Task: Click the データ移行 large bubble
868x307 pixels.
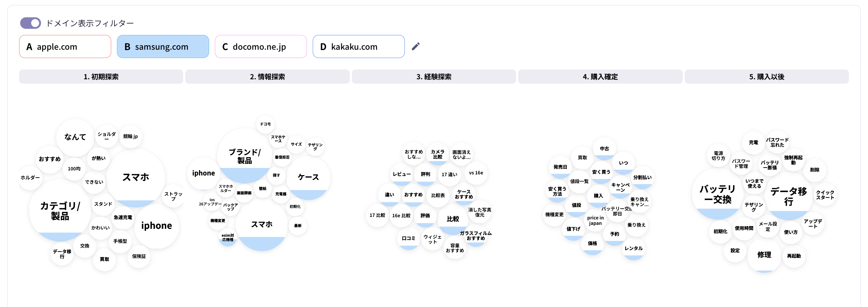Action: pyautogui.click(x=788, y=196)
